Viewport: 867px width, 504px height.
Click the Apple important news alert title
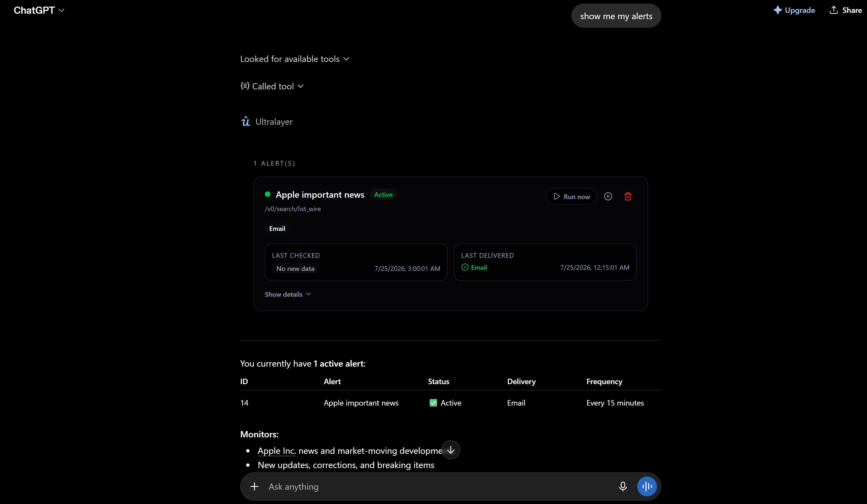320,194
